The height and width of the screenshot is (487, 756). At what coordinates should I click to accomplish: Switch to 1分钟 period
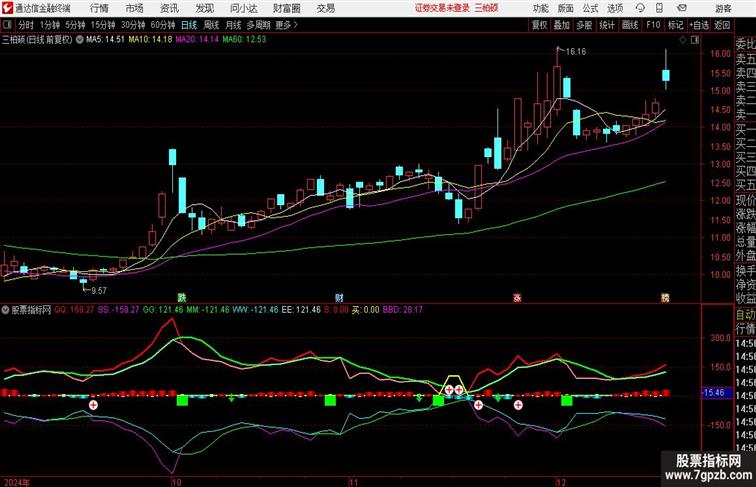[50, 25]
